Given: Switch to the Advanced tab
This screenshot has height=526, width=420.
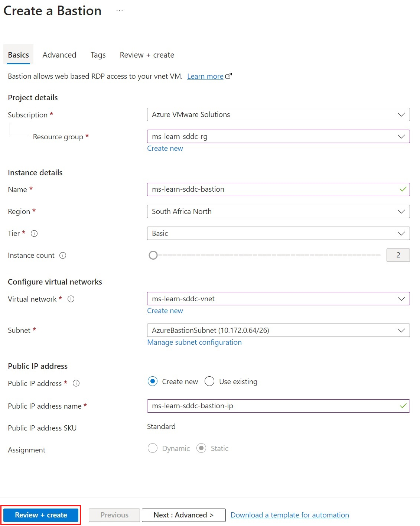Looking at the screenshot, I should pyautogui.click(x=59, y=55).
